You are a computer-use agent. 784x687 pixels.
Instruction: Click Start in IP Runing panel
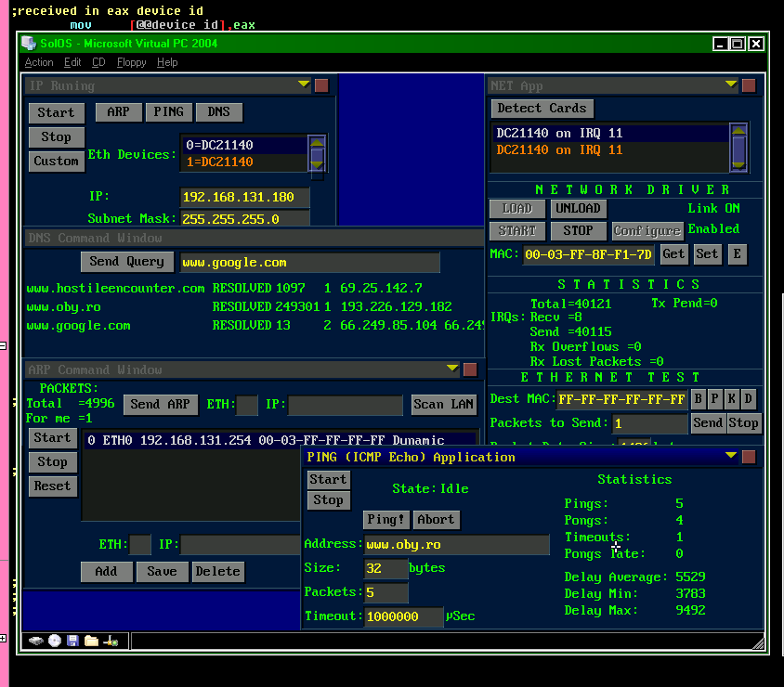[56, 112]
